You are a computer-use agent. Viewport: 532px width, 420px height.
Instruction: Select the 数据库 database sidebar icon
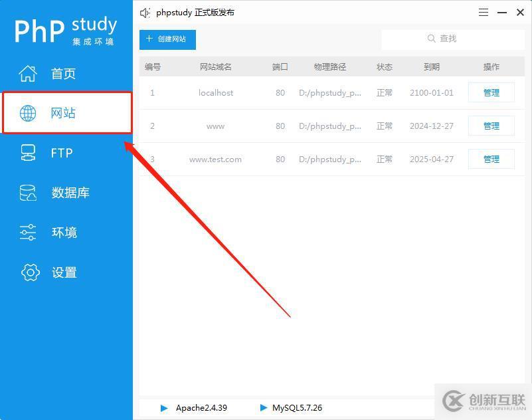28,193
